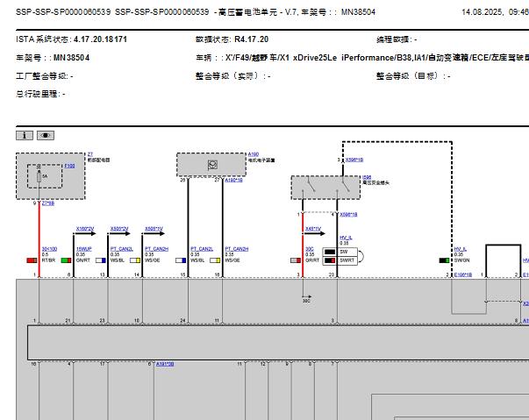This screenshot has height=420, width=529.
Task: Open the HV_IL link above the SW wire
Action: point(346,238)
